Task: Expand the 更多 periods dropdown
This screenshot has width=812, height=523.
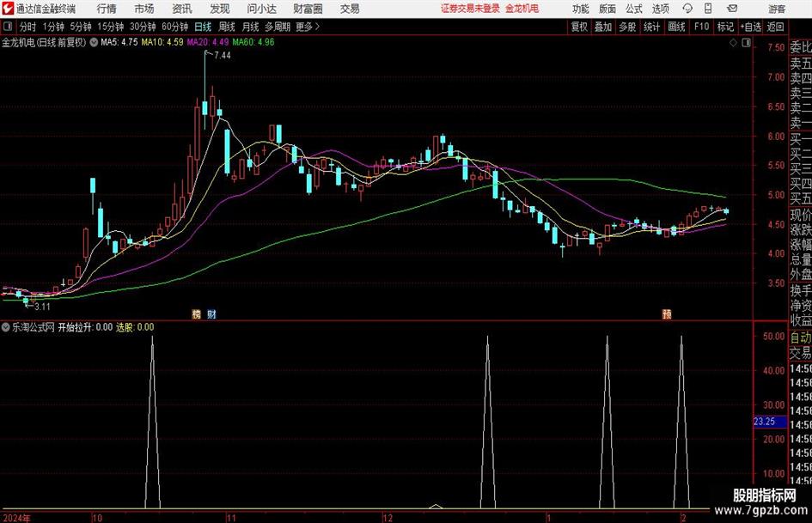Action: coord(308,27)
